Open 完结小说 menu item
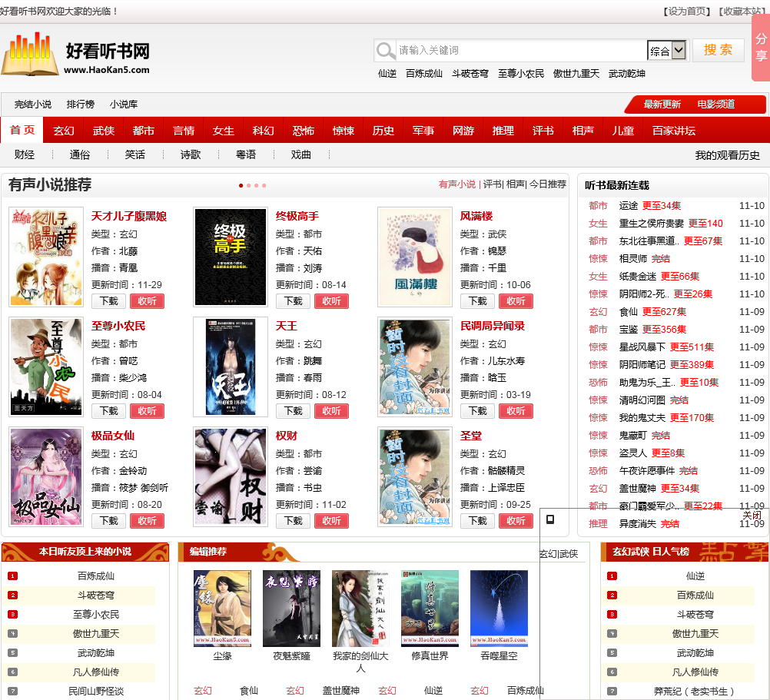 33,104
